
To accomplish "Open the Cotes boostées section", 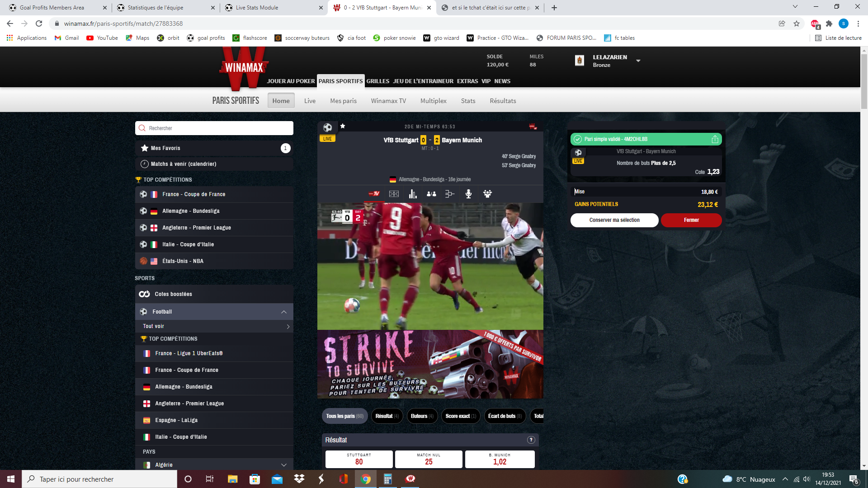I will [214, 294].
